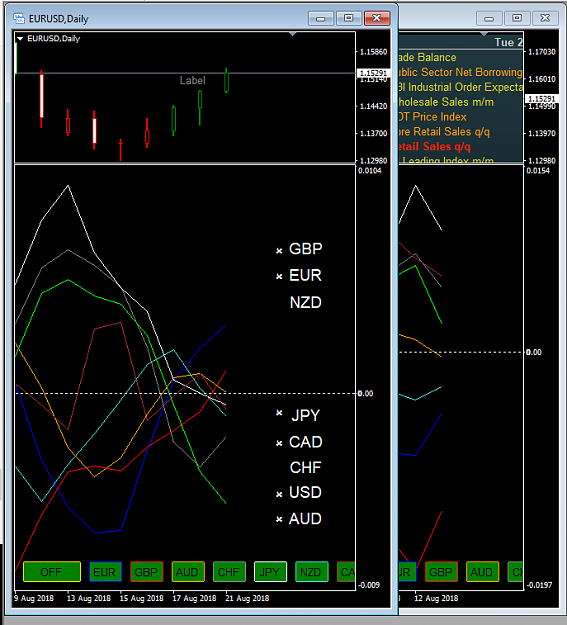Click the Wholesale Sales m/m news item in the background window
Viewport: 567px width, 625px height.
(446, 102)
